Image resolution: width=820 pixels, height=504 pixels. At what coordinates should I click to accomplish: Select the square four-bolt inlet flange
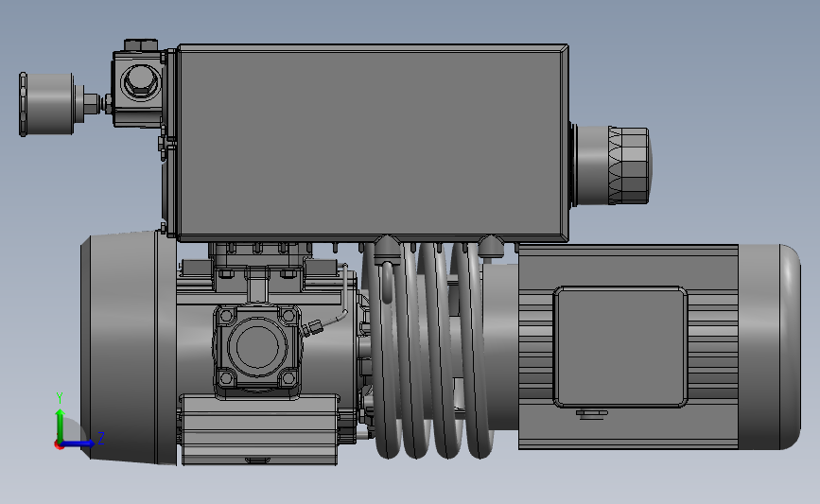coord(257,347)
